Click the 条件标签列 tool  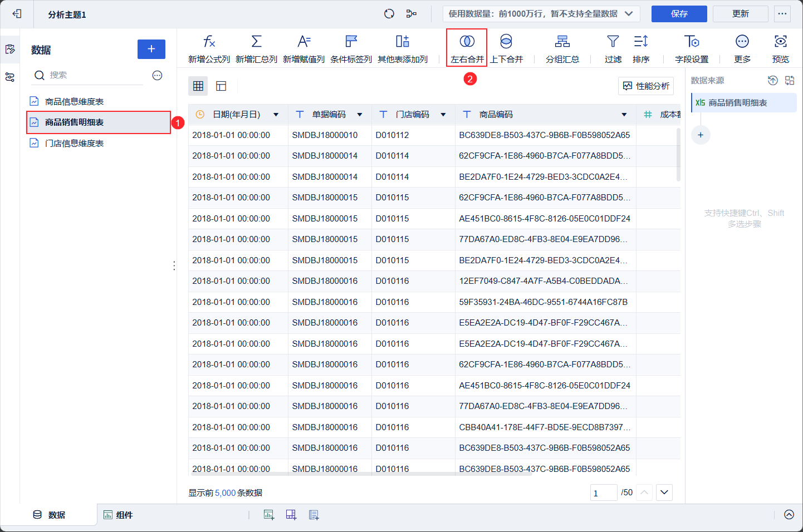coord(351,49)
